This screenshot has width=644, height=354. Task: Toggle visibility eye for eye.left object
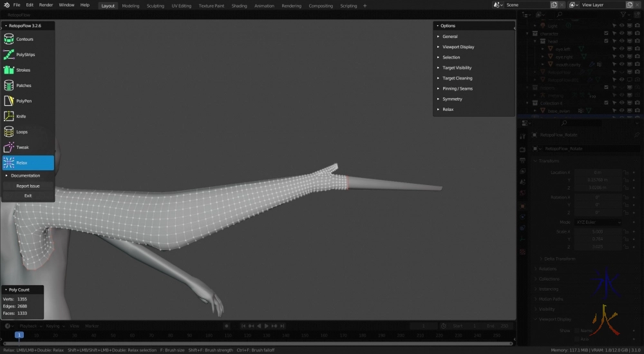[622, 49]
